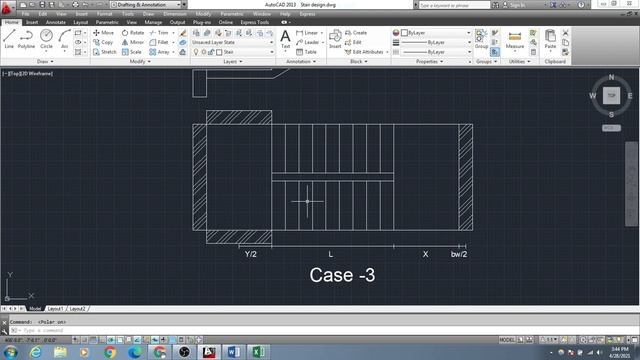Viewport: 640px width, 360px height.
Task: Select the Polyline tool
Action: click(x=26, y=39)
